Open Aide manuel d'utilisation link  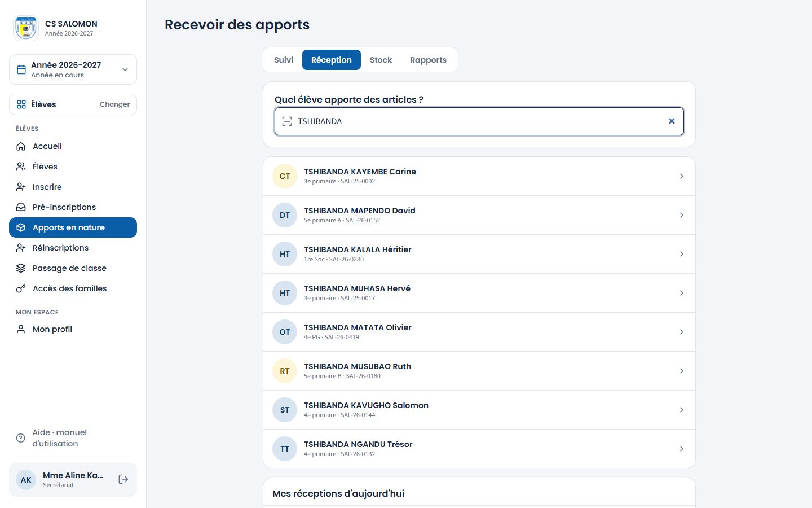click(73, 438)
